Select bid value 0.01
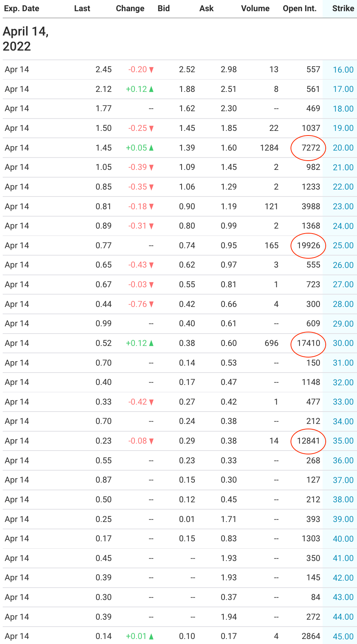The height and width of the screenshot is (644, 357). pos(187,519)
